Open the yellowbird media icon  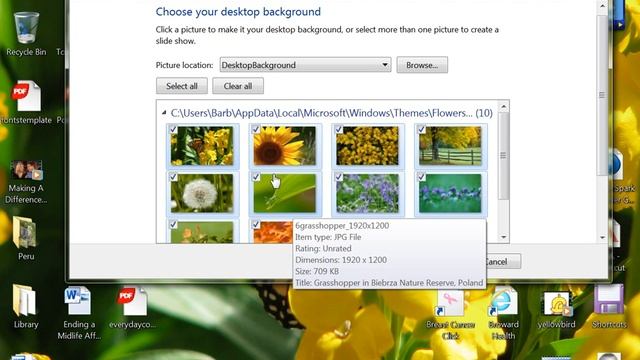[556, 310]
